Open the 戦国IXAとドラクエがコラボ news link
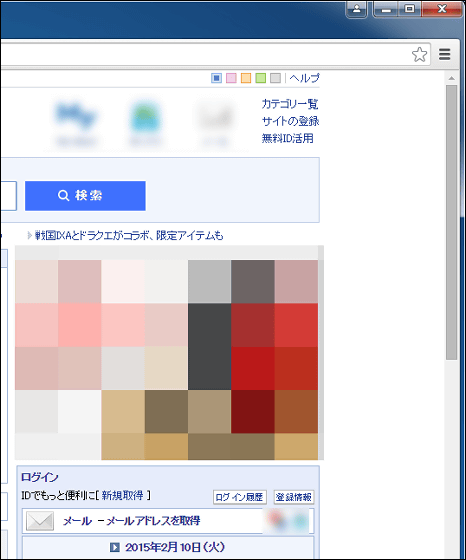The height and width of the screenshot is (560, 466). (129, 236)
